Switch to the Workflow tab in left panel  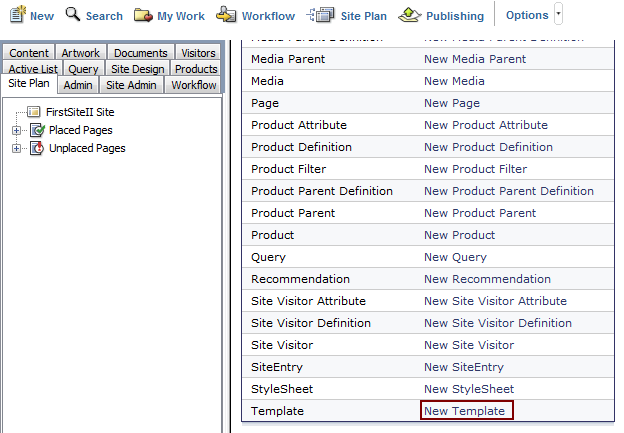(x=194, y=85)
